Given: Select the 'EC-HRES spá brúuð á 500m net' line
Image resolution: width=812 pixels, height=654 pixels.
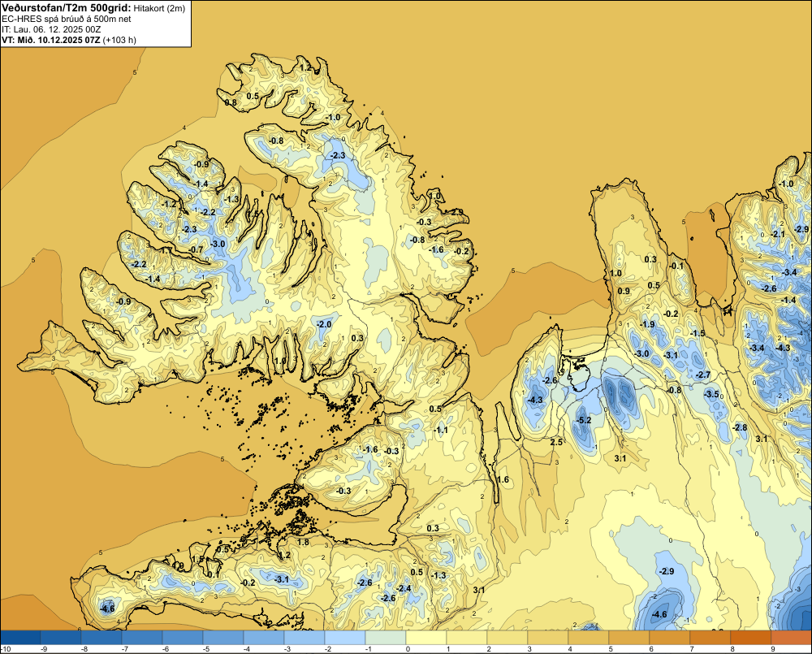Looking at the screenshot, I should point(66,19).
